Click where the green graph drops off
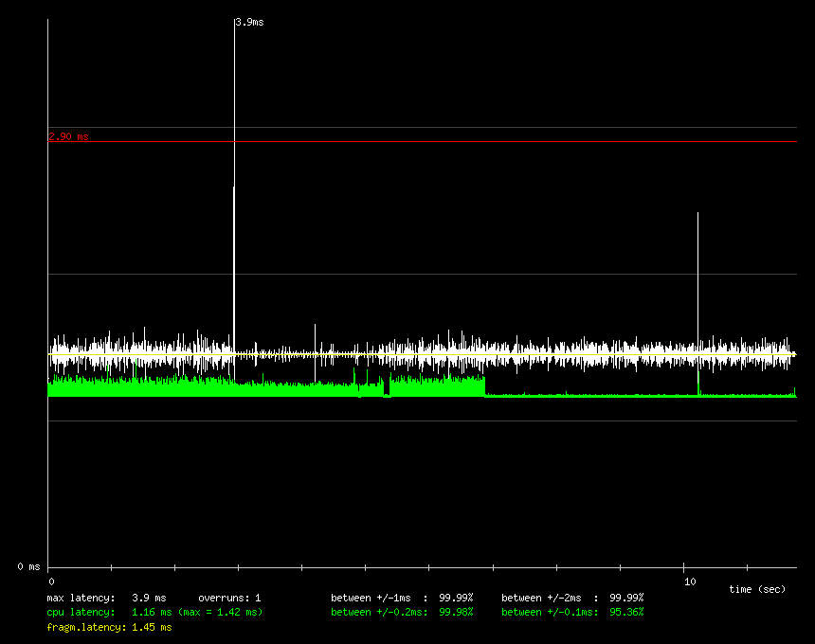Viewport: 815px width, 644px height. 485,386
